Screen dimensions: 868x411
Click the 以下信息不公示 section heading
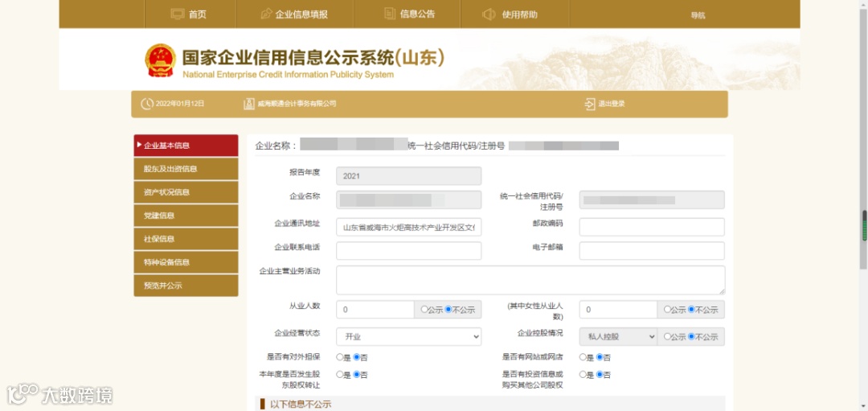click(x=301, y=405)
